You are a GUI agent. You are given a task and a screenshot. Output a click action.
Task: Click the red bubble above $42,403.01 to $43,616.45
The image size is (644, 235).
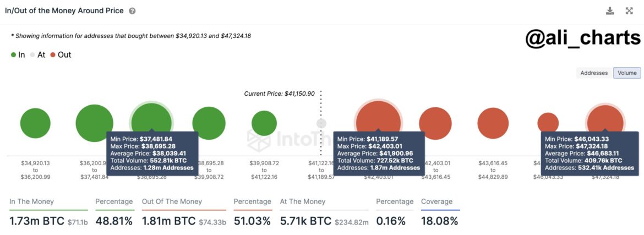[x=435, y=123]
